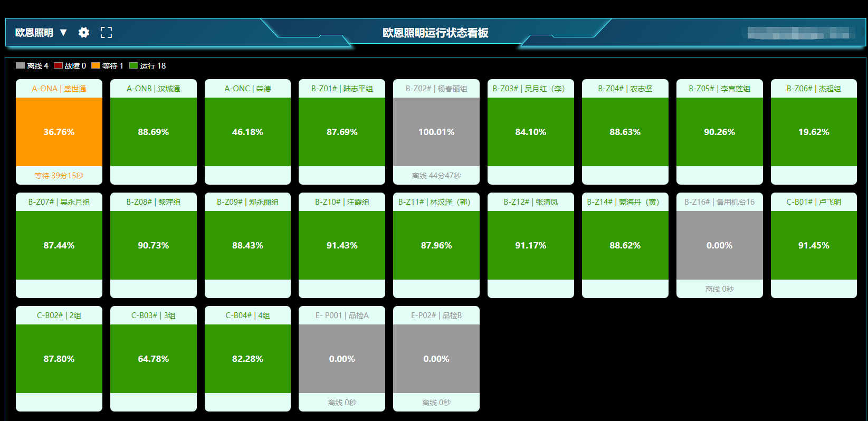Open the C-B03# tile showing 64.78%
Image resolution: width=868 pixels, height=421 pixels.
154,359
